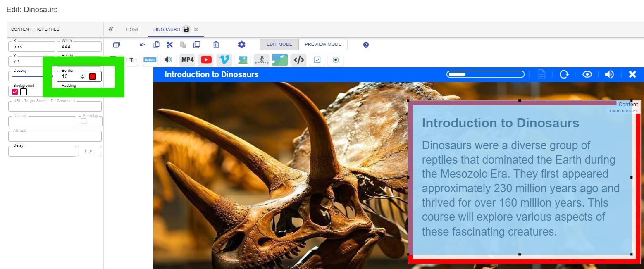Add a radio button question element
Image resolution: width=644 pixels, height=269 pixels.
click(x=336, y=60)
